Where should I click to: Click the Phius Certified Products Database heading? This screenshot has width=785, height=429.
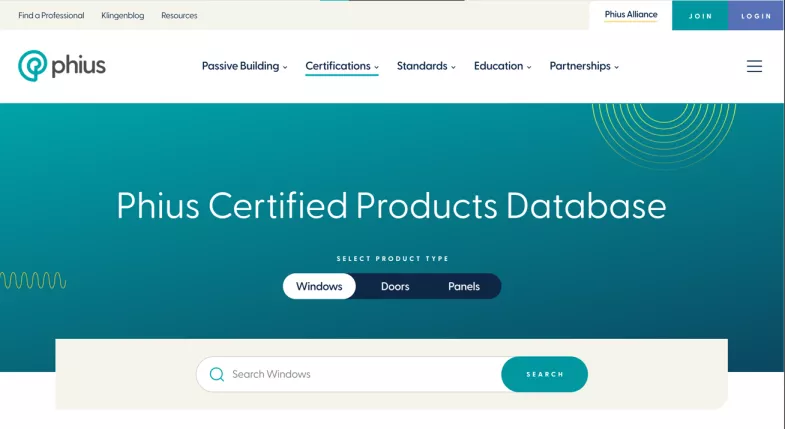click(391, 206)
